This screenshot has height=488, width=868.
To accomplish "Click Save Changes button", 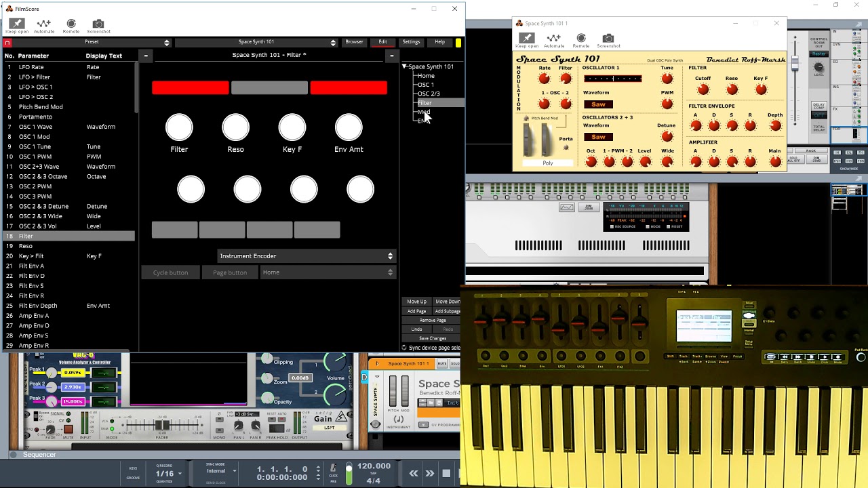I will click(x=433, y=338).
